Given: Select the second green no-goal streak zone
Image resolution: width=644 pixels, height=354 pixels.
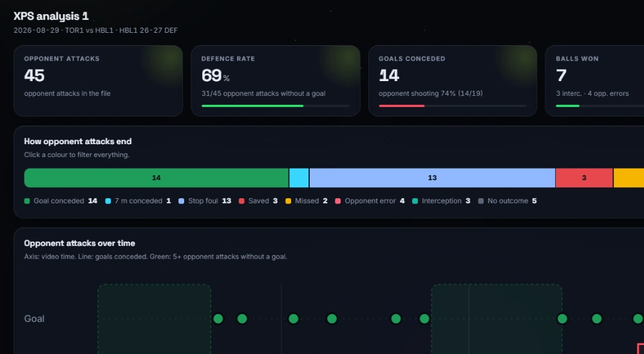Looking at the screenshot, I should pos(497,319).
